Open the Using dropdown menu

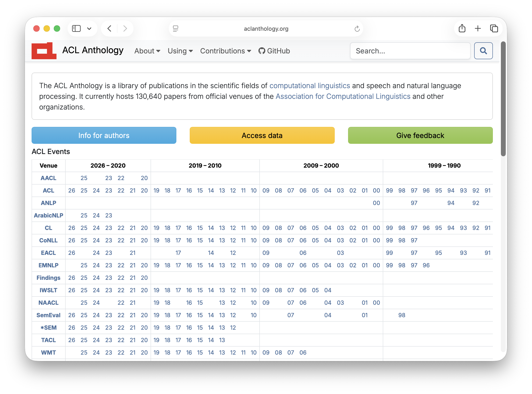(180, 51)
